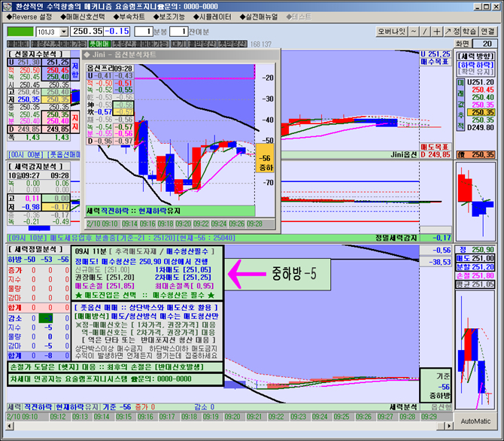
Task: Select the 대기 status tab
Action: tap(178, 44)
